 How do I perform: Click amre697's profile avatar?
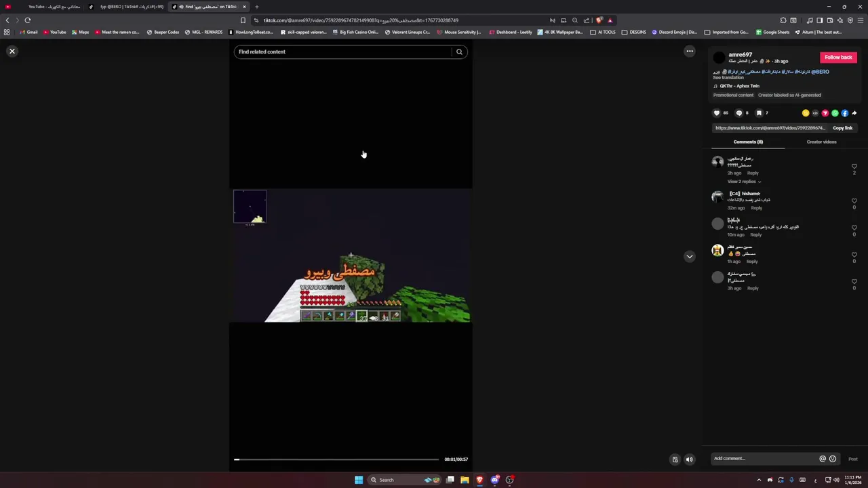[719, 58]
